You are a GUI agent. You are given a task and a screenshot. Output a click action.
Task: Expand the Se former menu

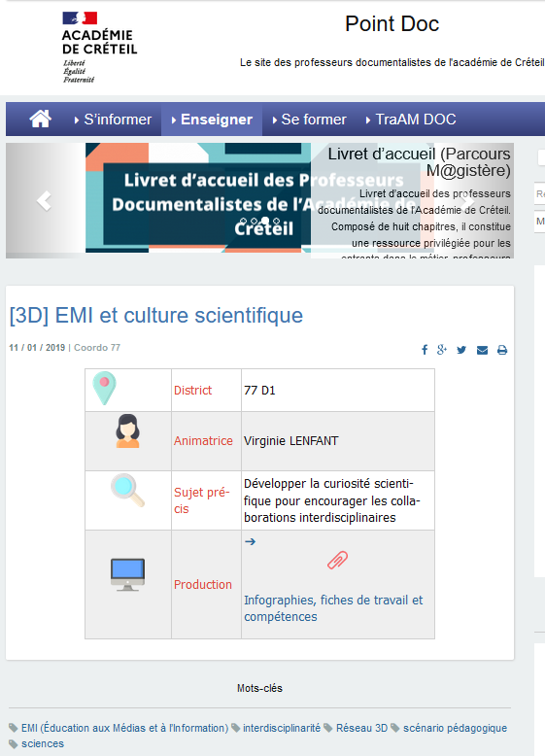pyautogui.click(x=309, y=120)
